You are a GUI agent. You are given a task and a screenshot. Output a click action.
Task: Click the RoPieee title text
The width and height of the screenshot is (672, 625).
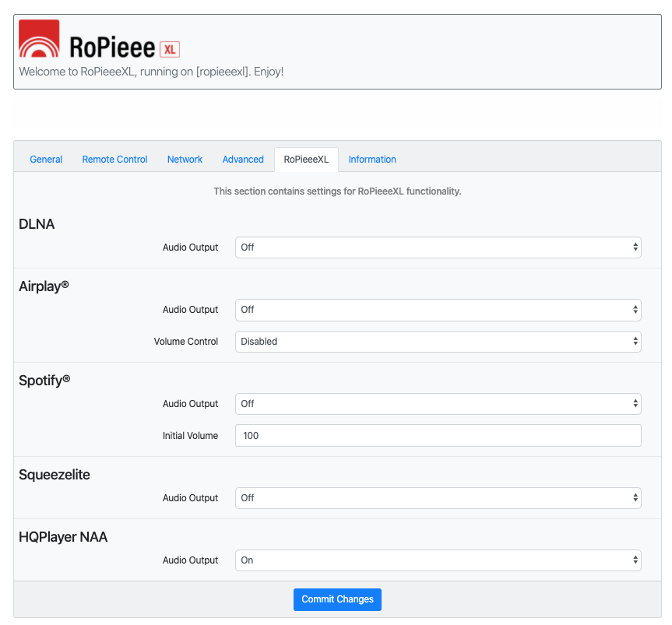pos(112,47)
